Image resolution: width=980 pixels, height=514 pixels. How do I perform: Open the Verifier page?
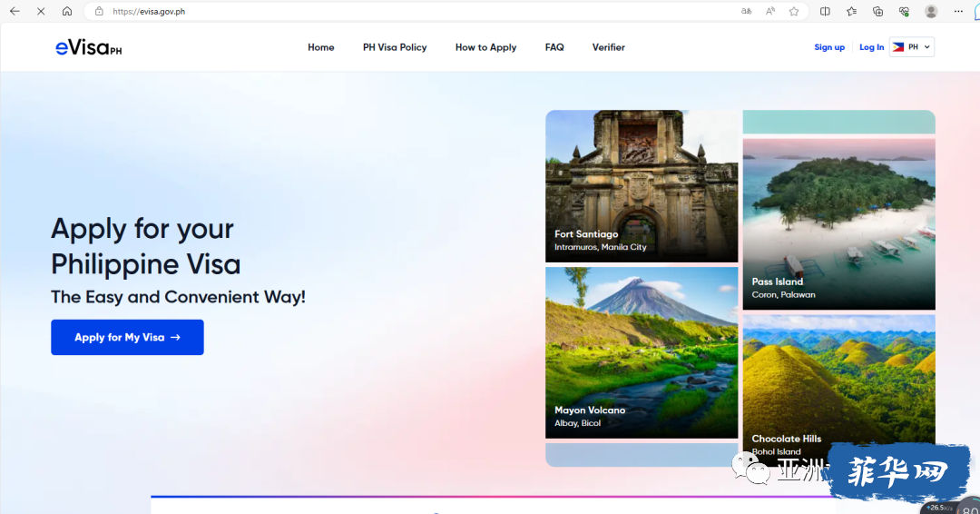(609, 47)
